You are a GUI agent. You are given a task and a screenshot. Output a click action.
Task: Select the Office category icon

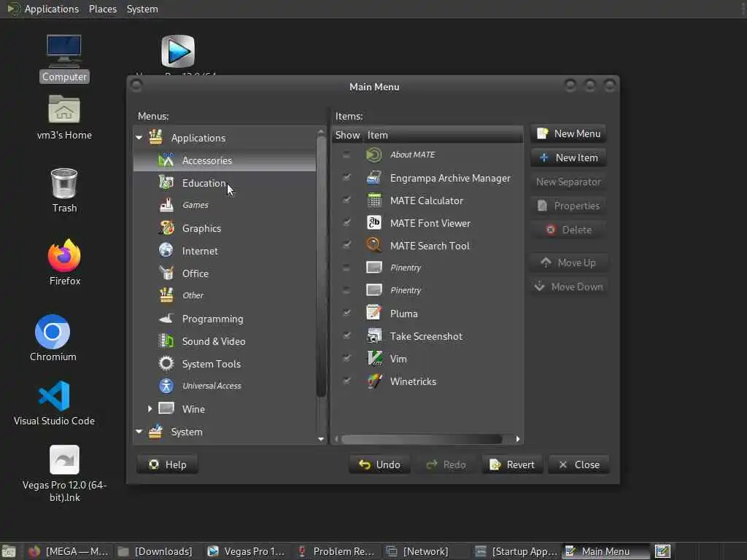166,273
